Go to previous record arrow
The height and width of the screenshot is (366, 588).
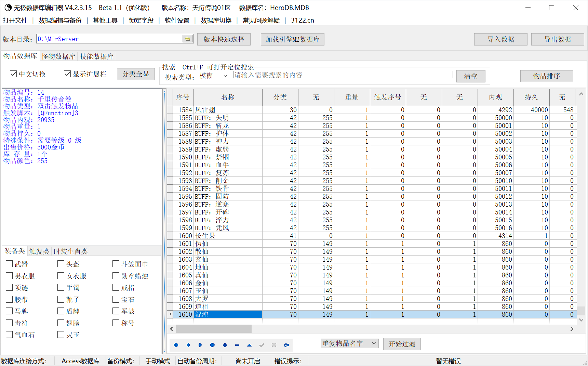188,345
